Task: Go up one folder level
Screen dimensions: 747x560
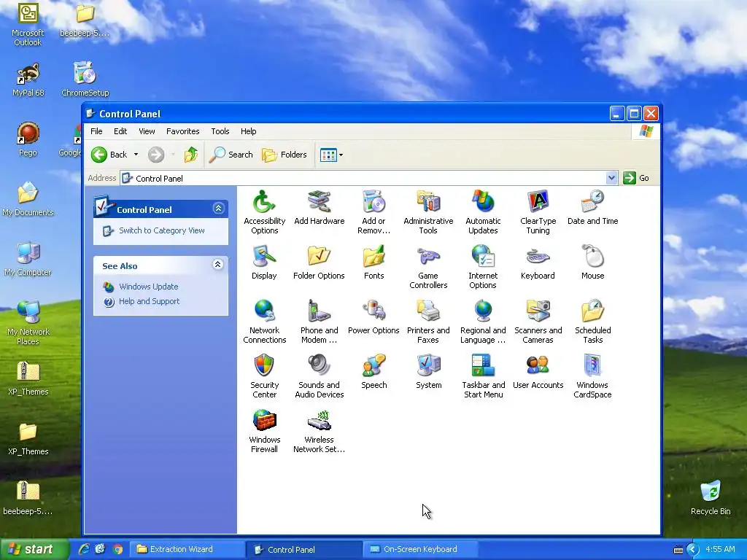Action: [x=191, y=155]
